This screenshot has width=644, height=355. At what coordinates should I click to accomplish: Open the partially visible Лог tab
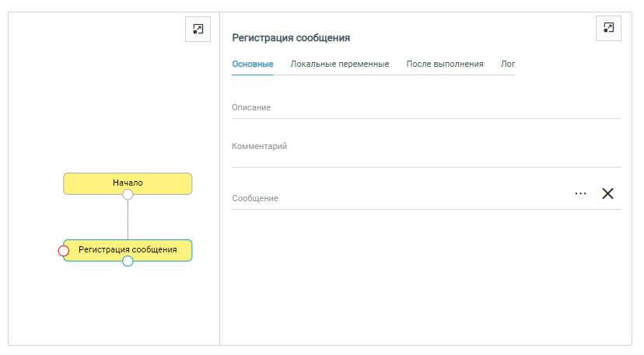[x=507, y=64]
